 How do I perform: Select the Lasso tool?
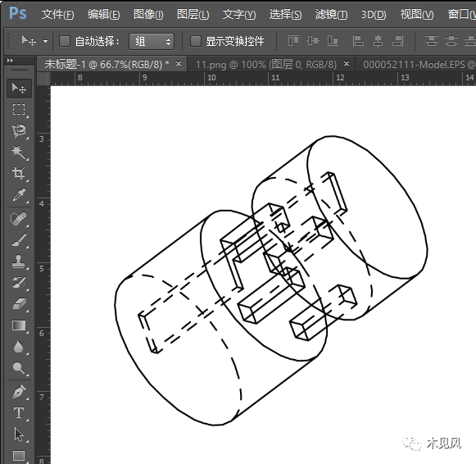[x=19, y=131]
